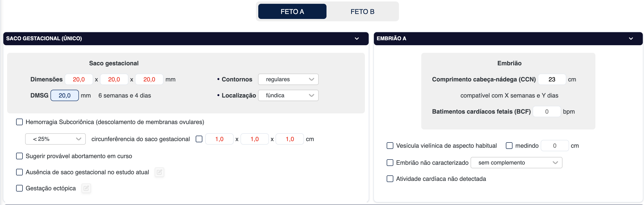This screenshot has width=644, height=205.
Task: Check the Gestação ectópica option
Action: [x=19, y=188]
